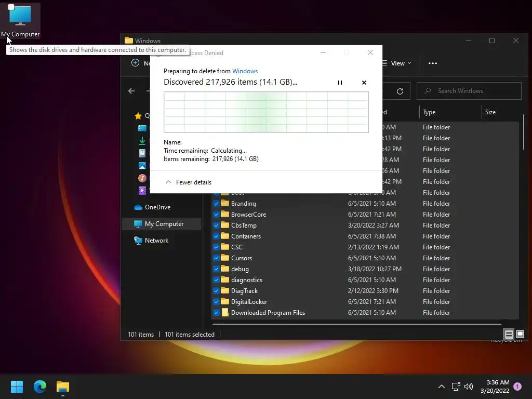The height and width of the screenshot is (399, 532).
Task: Open File Explorer from taskbar
Action: [63, 387]
